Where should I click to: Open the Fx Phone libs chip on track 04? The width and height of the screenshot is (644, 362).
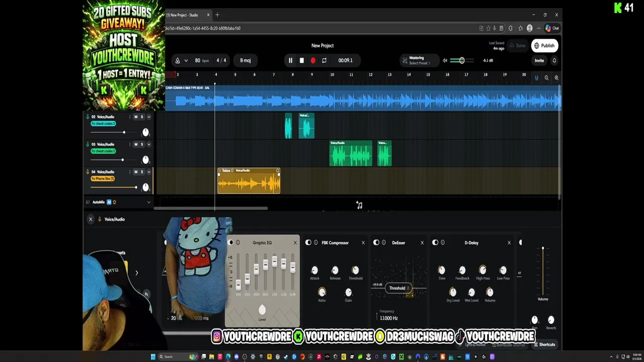click(103, 179)
